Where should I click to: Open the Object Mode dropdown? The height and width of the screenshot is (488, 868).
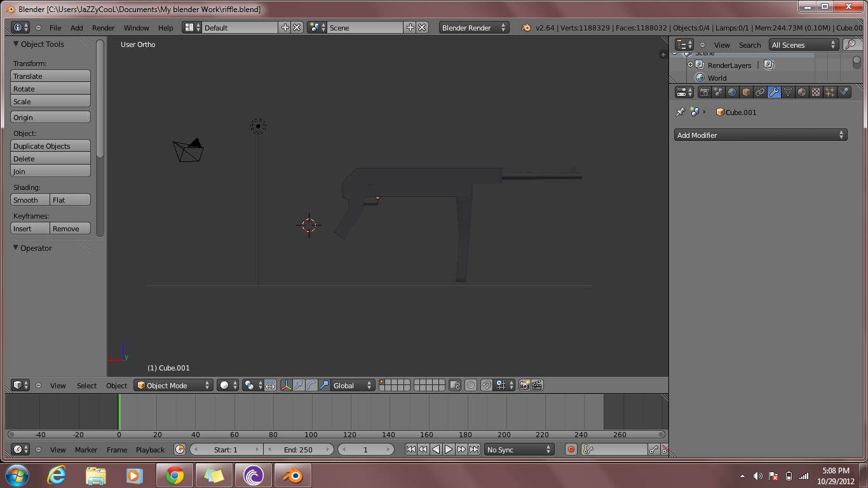point(173,385)
